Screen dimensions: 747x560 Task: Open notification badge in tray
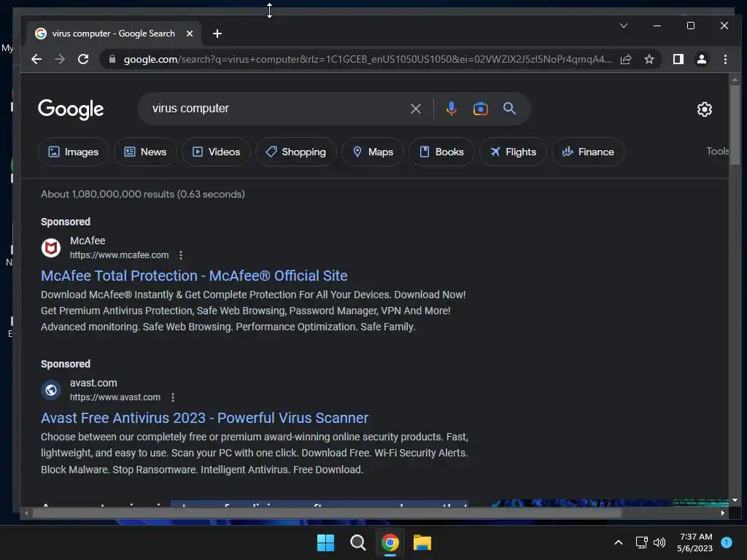click(727, 542)
